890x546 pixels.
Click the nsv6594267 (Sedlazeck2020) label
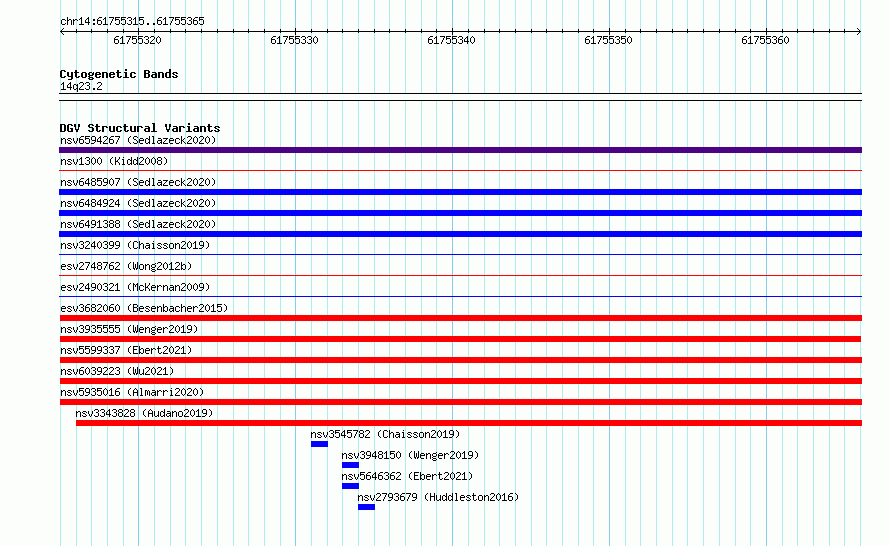pos(138,140)
